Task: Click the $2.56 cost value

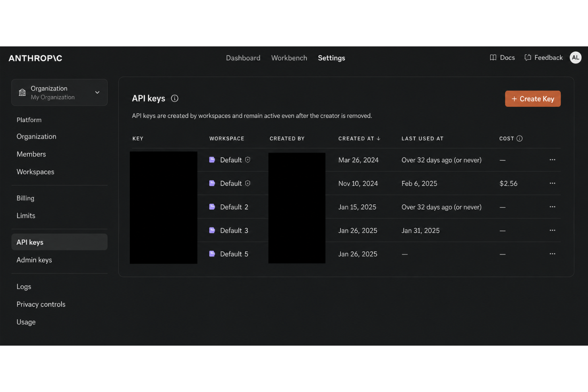Action: pos(508,183)
